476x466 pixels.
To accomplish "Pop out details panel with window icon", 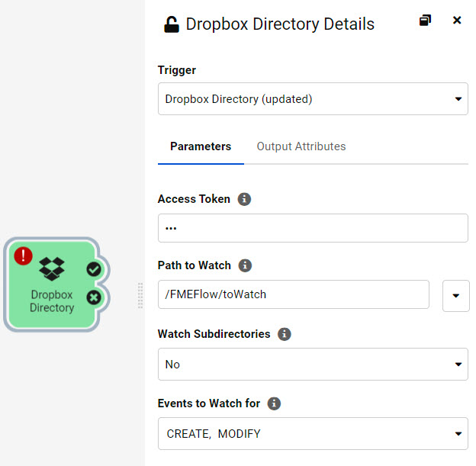I will [426, 21].
